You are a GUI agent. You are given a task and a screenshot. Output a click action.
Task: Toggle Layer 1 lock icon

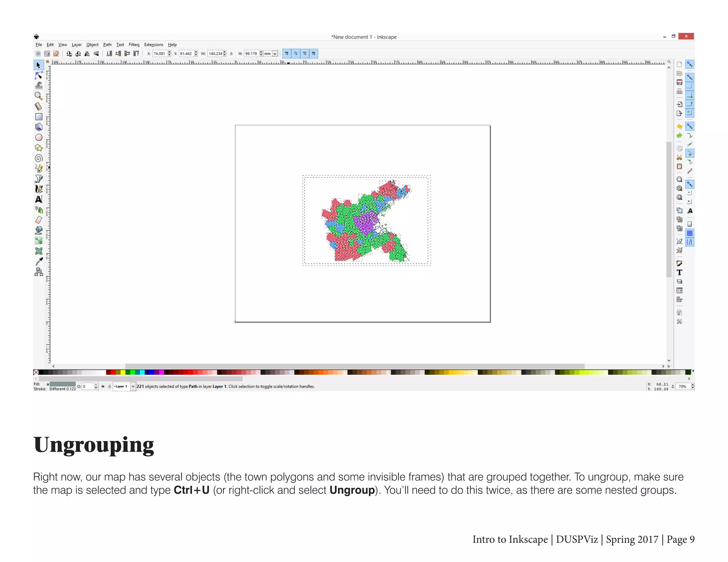pos(109,386)
